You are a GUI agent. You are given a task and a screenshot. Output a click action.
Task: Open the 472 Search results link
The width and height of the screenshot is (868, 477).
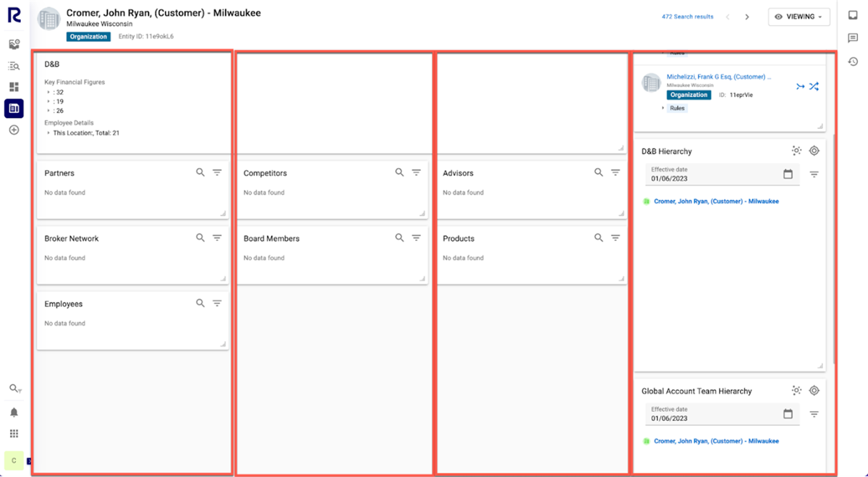coord(686,16)
